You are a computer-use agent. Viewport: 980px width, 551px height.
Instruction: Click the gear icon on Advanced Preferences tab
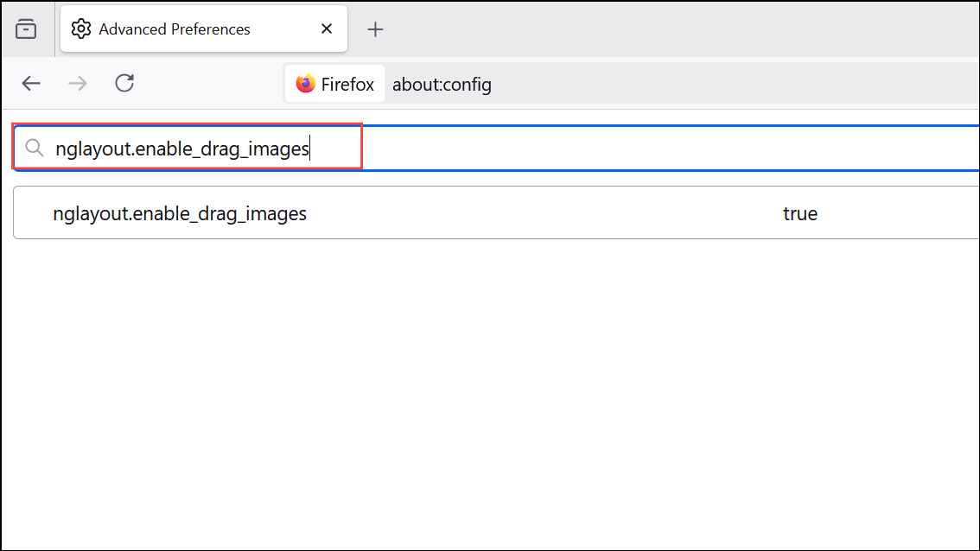tap(81, 29)
